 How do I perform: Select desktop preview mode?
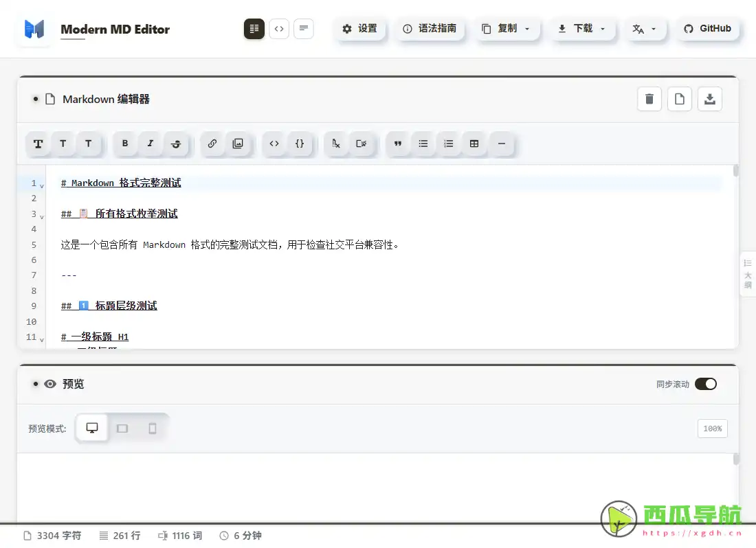[x=92, y=428]
